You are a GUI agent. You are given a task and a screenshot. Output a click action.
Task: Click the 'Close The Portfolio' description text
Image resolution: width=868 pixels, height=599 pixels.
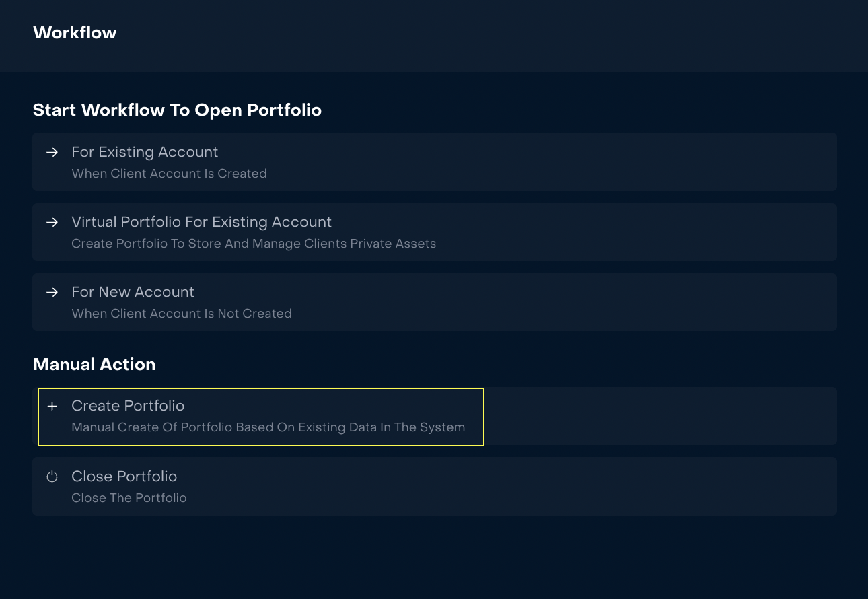point(129,498)
